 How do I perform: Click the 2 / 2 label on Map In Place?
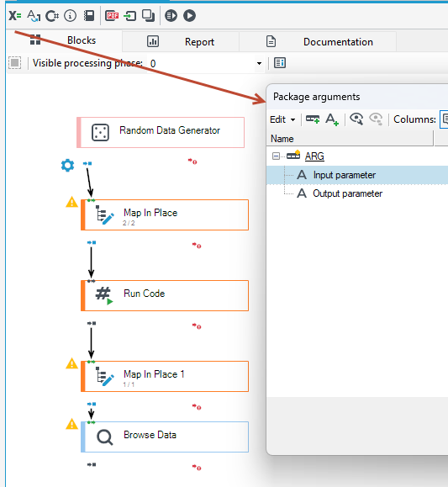tap(129, 223)
